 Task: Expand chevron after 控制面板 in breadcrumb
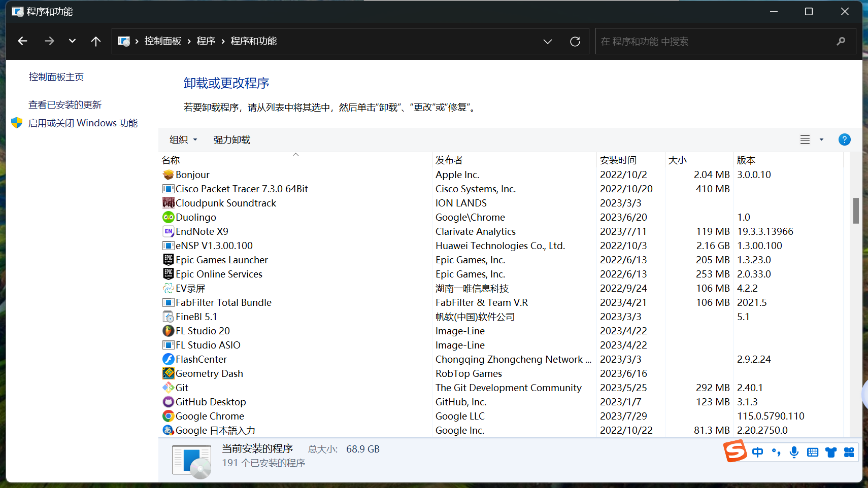click(189, 41)
